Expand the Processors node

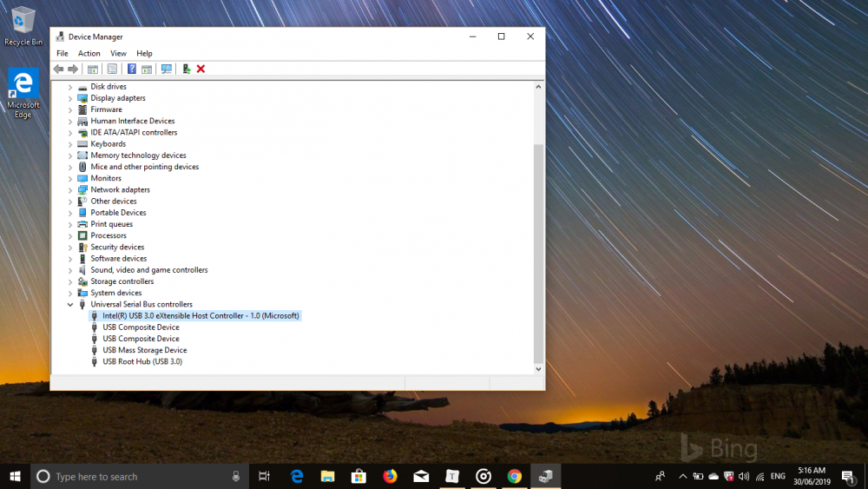coord(70,236)
